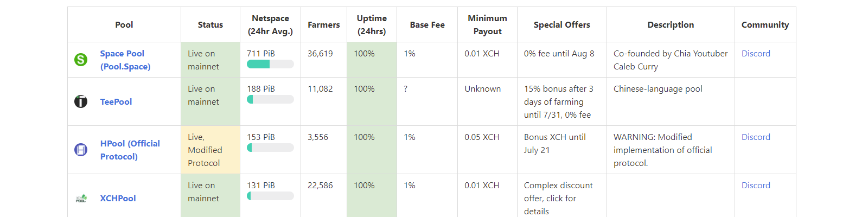Click the Special Offers column header
Image resolution: width=868 pixels, height=217 pixels.
pyautogui.click(x=561, y=25)
